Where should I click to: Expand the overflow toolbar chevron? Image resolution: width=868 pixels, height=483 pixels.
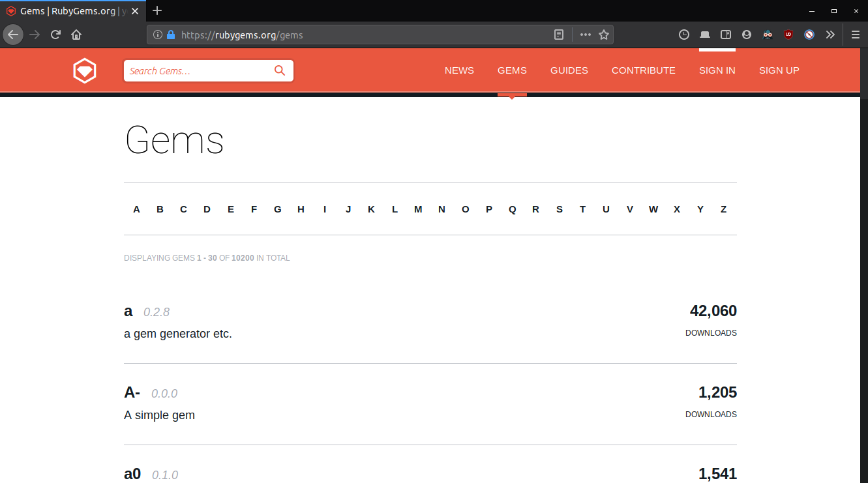[x=830, y=35]
